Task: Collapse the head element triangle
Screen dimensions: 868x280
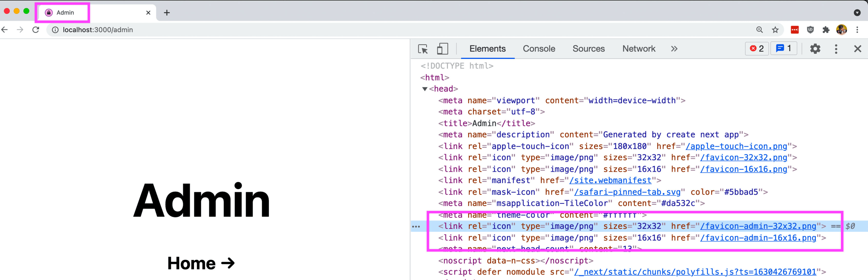Action: click(x=425, y=89)
